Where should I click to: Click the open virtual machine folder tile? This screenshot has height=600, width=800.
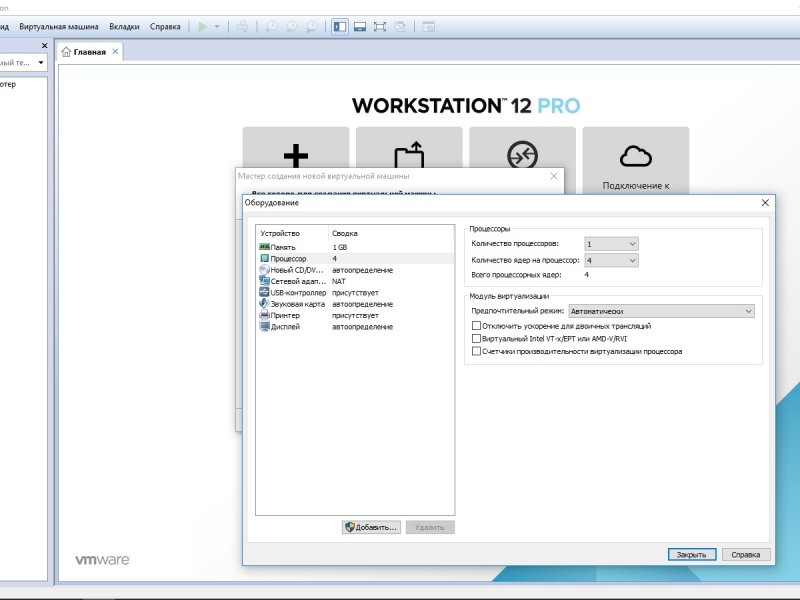point(409,149)
